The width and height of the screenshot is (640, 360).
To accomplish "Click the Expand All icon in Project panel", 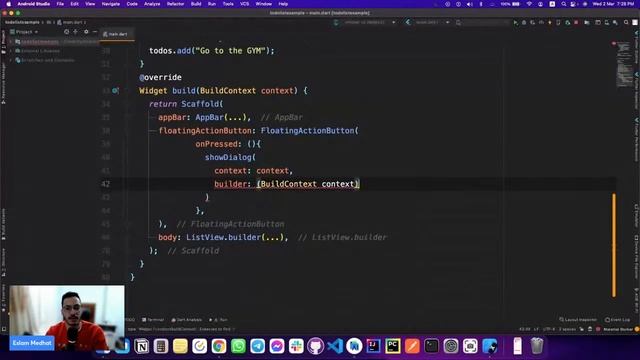I will click(76, 32).
